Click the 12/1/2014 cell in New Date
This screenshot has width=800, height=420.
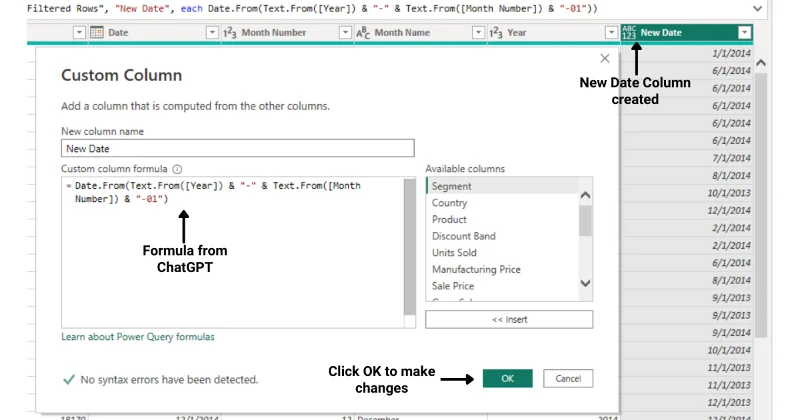click(687, 210)
